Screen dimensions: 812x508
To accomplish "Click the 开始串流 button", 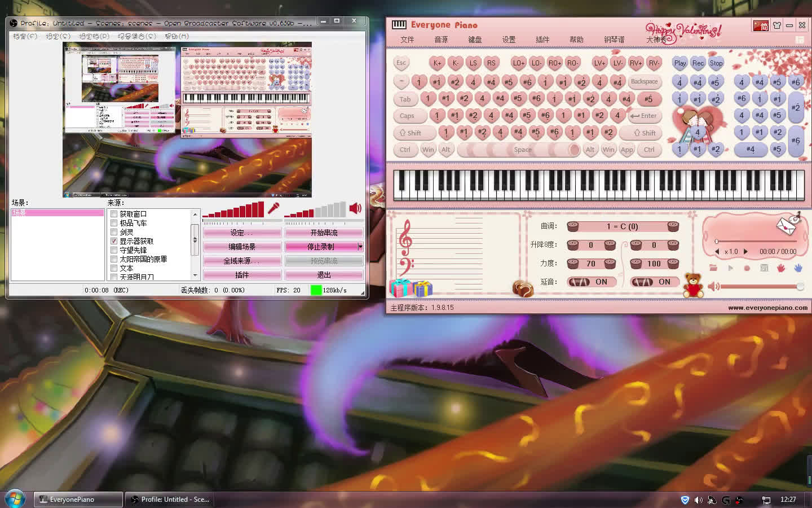I will tap(324, 233).
